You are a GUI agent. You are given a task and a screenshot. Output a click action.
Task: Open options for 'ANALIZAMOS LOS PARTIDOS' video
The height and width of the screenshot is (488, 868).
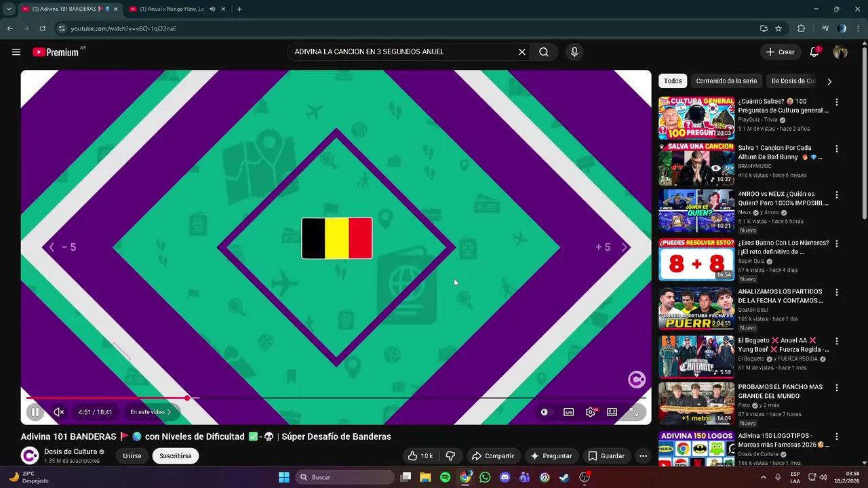[x=836, y=292]
